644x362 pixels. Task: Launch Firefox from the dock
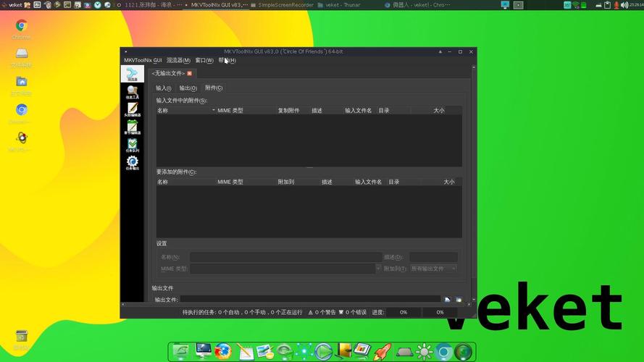222,352
